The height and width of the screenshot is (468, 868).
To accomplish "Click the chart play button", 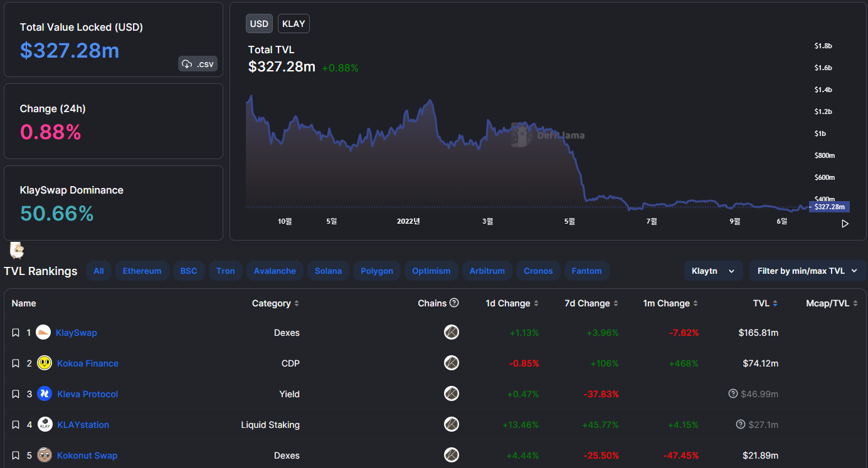I will tap(845, 224).
